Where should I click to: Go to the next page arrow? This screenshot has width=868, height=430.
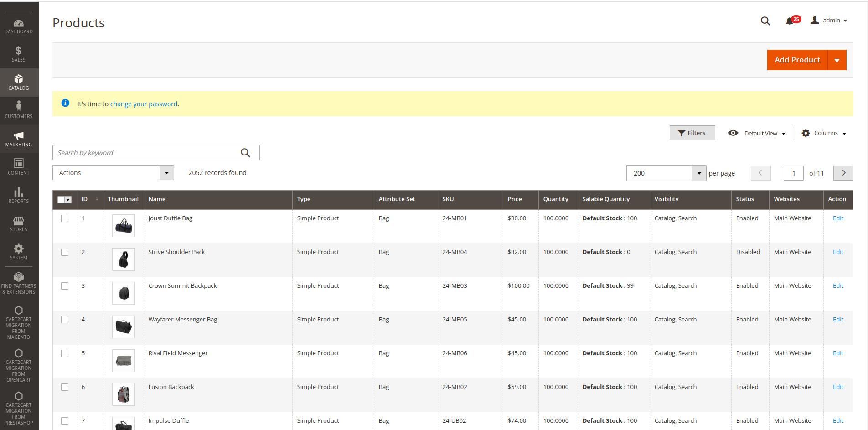843,173
